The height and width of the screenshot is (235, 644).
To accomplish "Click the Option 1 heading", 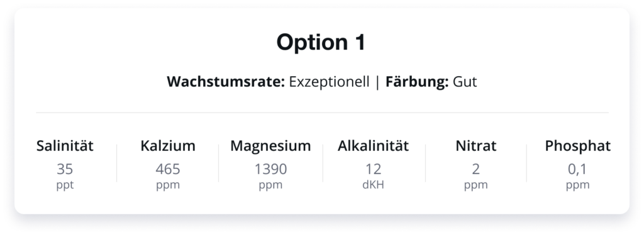I will 321,42.
